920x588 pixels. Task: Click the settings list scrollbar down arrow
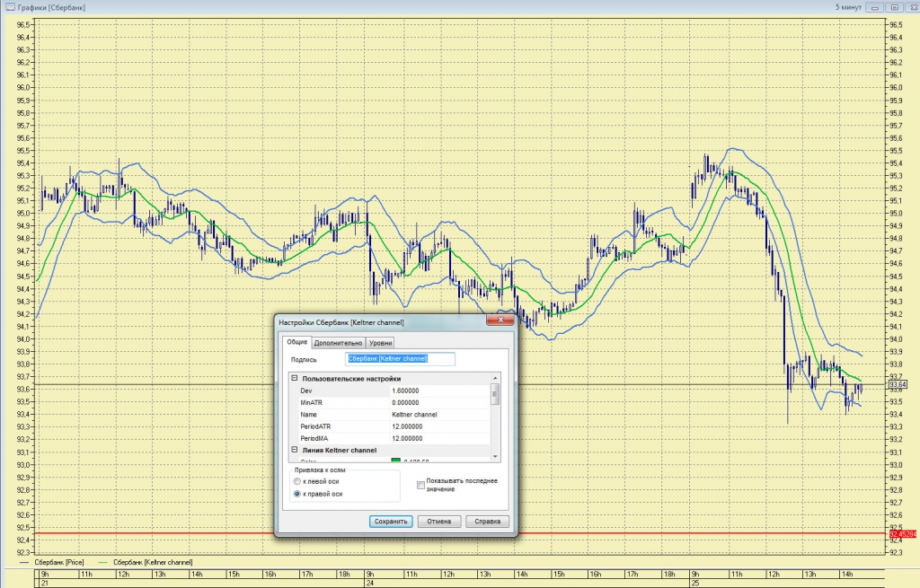(x=495, y=456)
